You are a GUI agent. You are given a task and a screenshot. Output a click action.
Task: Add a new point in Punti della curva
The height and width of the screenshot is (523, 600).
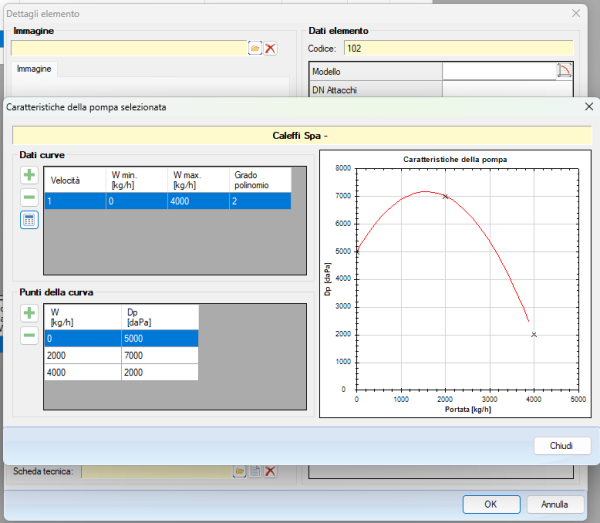coord(29,313)
